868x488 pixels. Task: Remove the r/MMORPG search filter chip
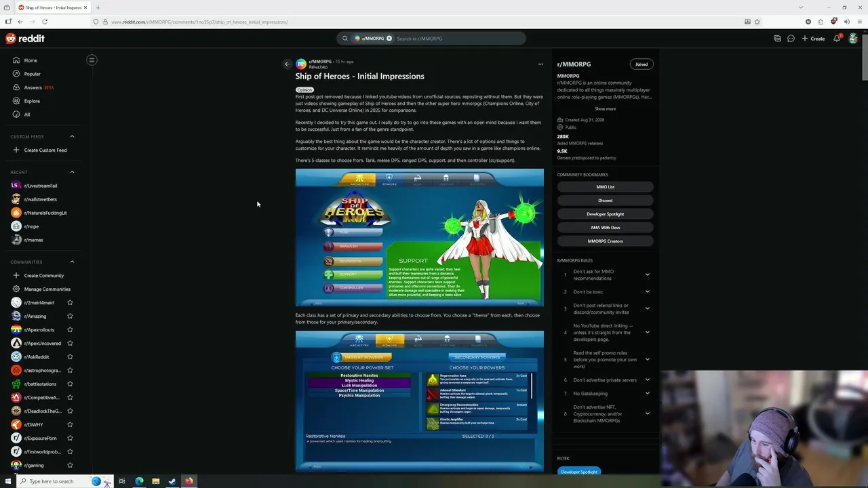click(x=389, y=39)
